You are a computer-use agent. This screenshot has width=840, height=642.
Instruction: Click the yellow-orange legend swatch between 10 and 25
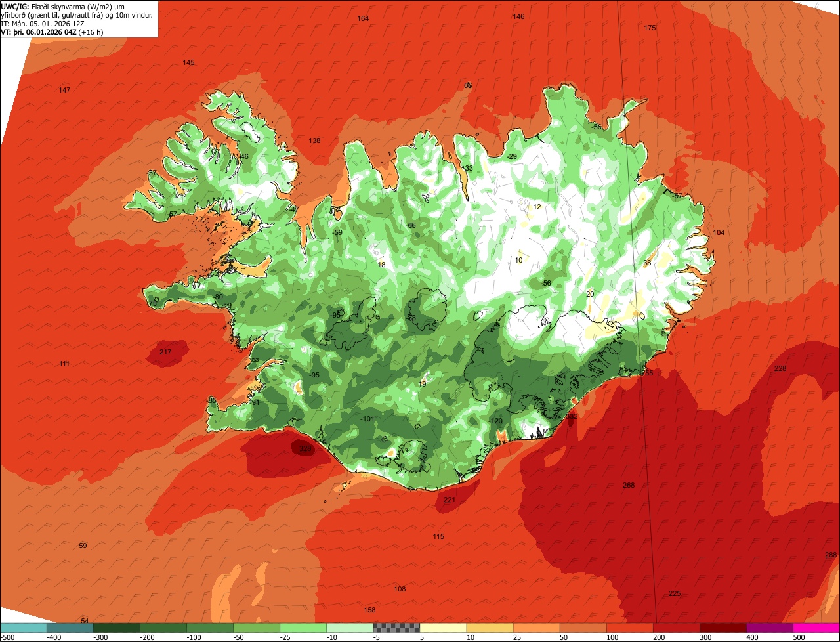tap(490, 628)
